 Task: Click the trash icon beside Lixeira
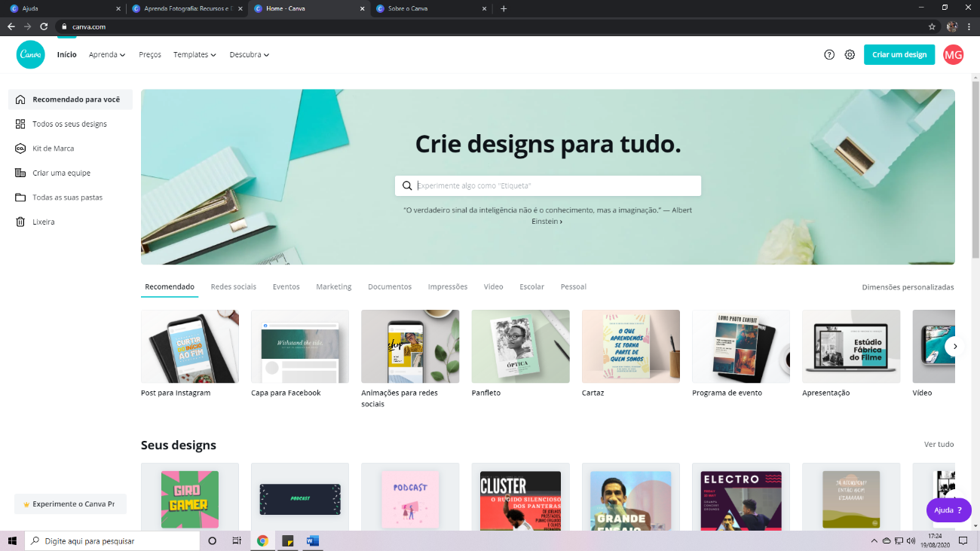pyautogui.click(x=20, y=222)
